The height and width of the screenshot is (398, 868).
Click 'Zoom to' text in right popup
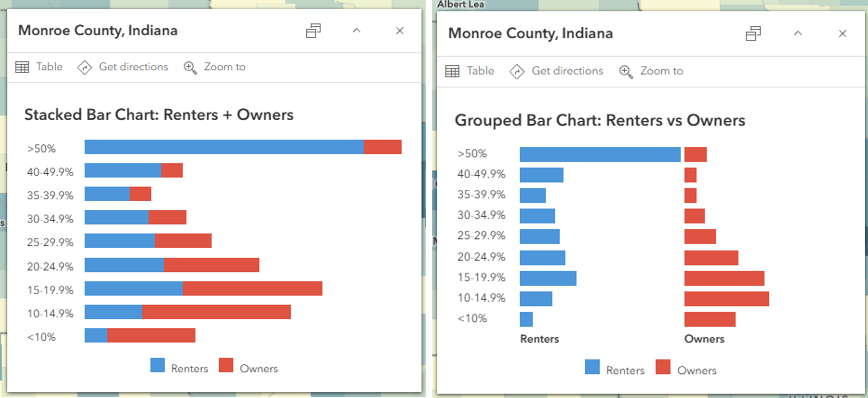pyautogui.click(x=661, y=71)
